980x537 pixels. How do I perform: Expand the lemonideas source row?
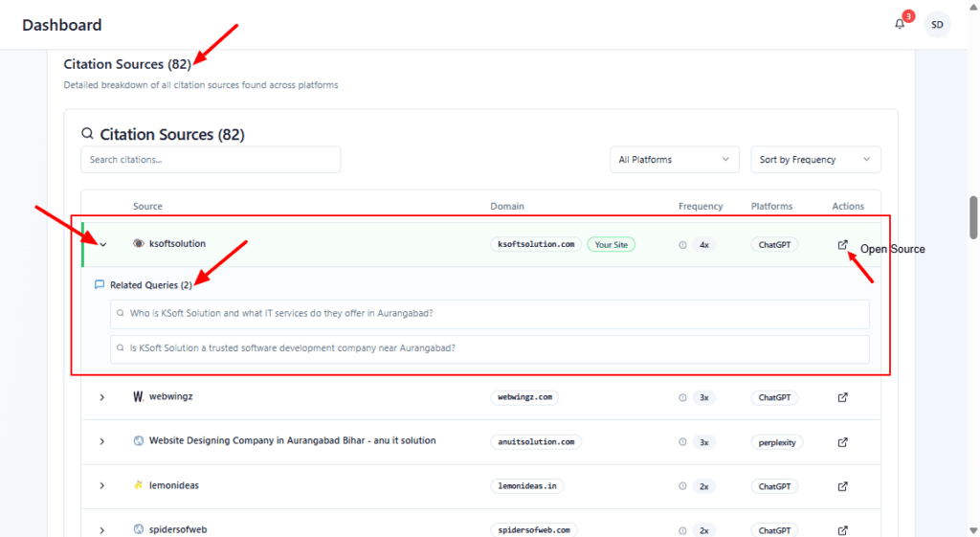pos(102,486)
